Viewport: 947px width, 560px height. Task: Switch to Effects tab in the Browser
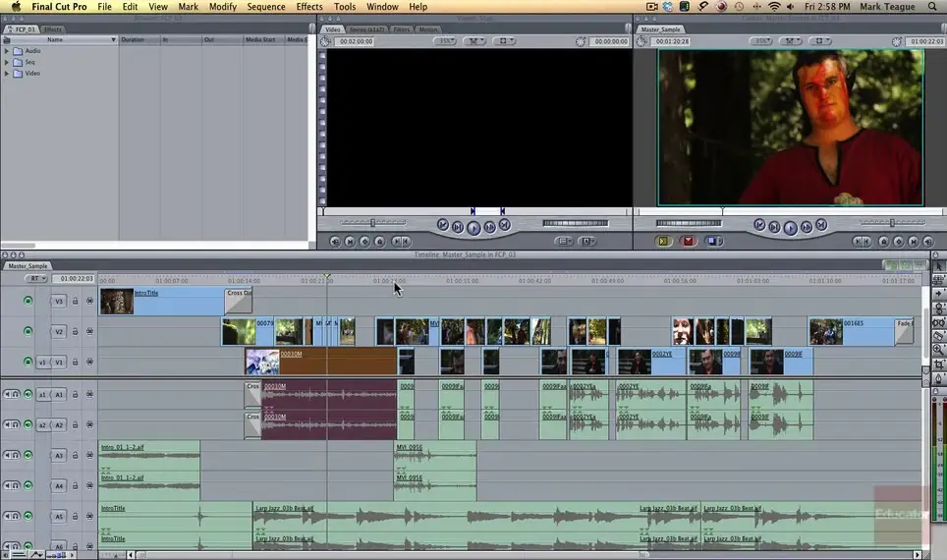tap(52, 29)
